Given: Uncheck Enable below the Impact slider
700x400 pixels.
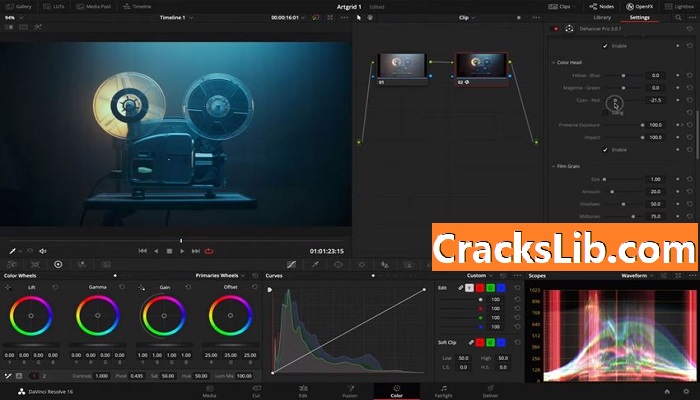Looking at the screenshot, I should coord(605,150).
